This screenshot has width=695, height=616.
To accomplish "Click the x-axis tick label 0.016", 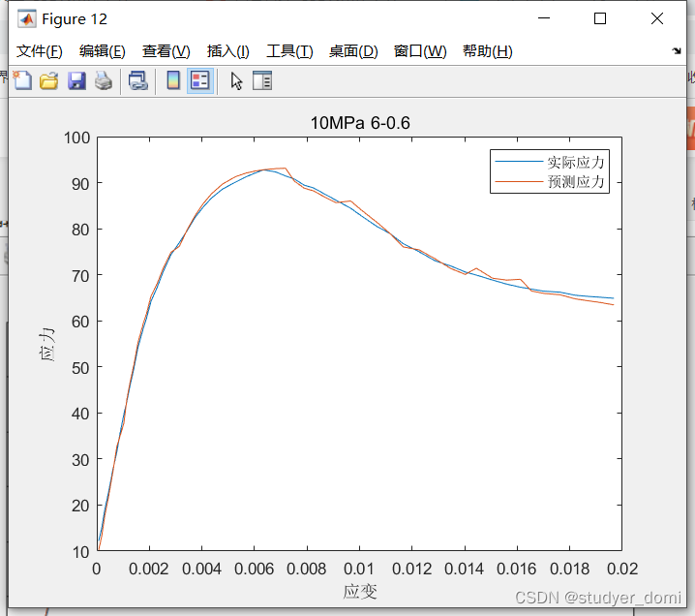I will point(516,569).
